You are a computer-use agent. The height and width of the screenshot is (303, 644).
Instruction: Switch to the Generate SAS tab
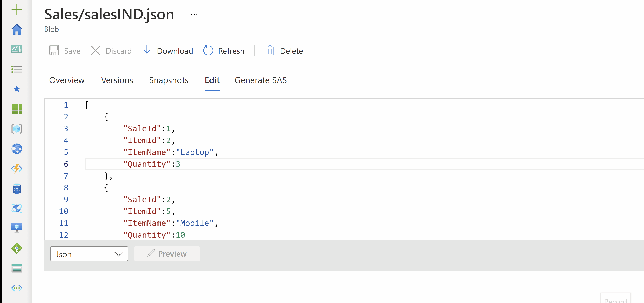[x=261, y=80]
